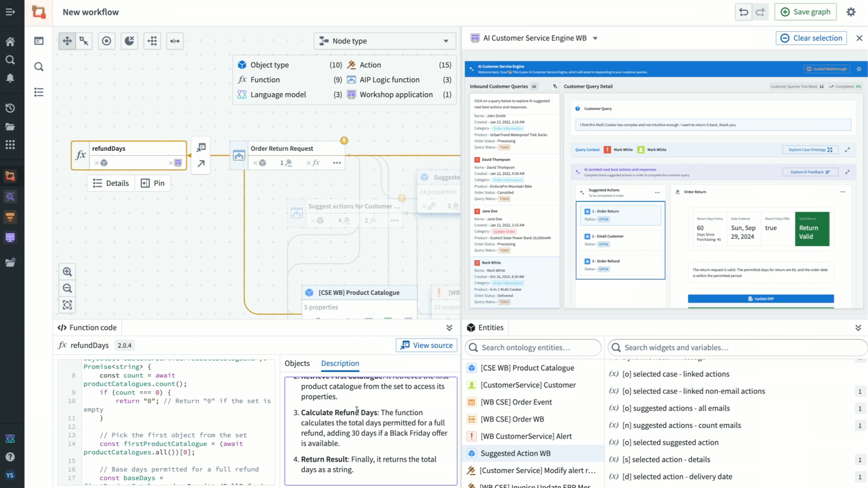Viewport: 868px width, 488px height.
Task: Open the Node type dropdown
Action: (384, 41)
